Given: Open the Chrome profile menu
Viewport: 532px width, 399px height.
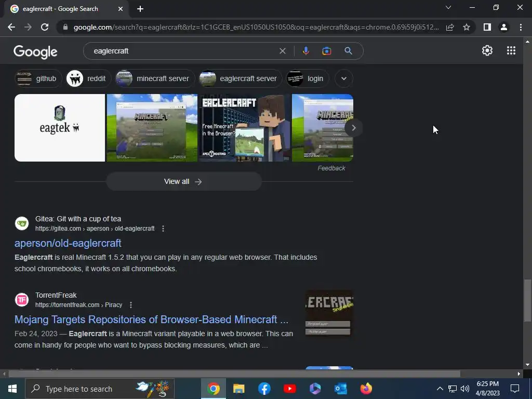Looking at the screenshot, I should click(x=504, y=27).
